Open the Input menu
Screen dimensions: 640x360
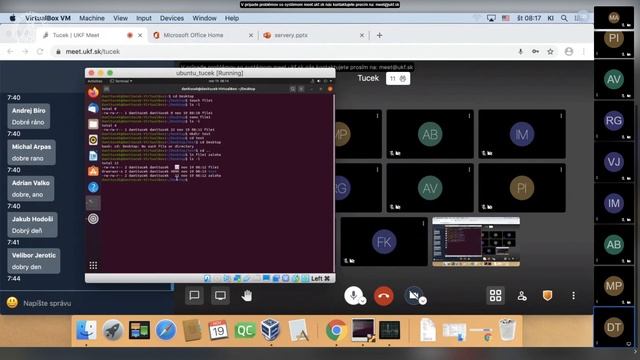144,18
